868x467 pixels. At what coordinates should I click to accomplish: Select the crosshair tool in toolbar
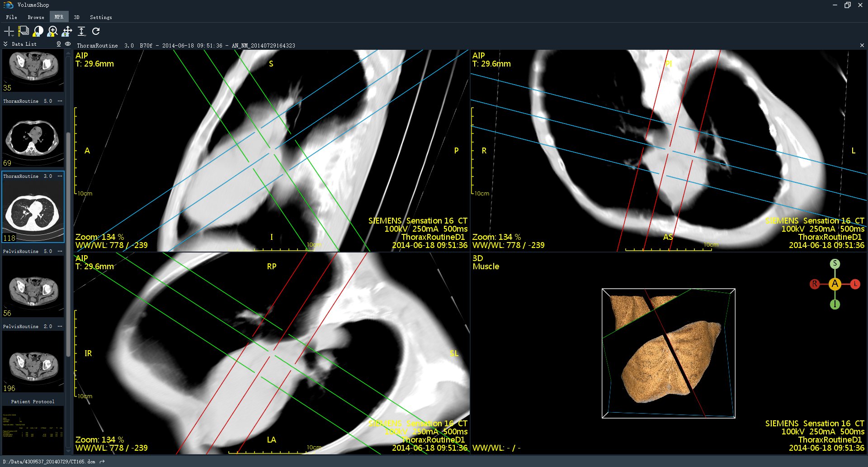9,31
